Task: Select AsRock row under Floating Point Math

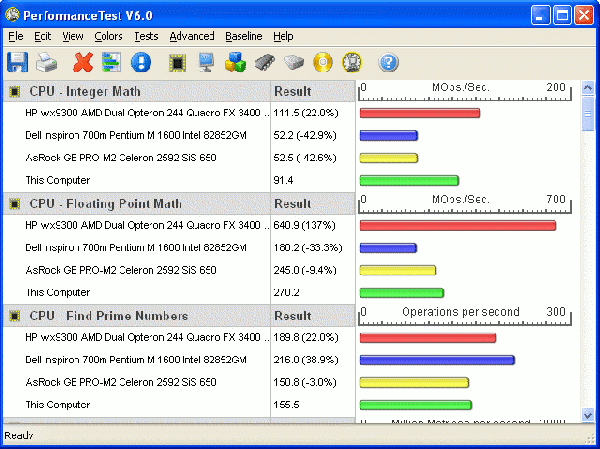Action: 179,270
